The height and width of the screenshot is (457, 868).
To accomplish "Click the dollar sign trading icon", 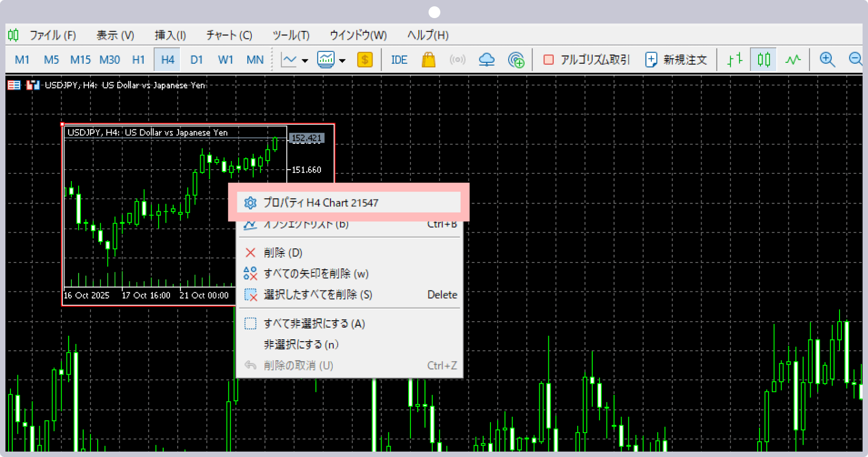I will [x=365, y=60].
